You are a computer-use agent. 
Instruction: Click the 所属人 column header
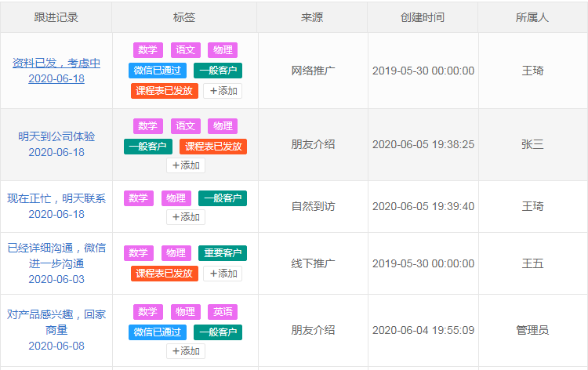pos(532,17)
